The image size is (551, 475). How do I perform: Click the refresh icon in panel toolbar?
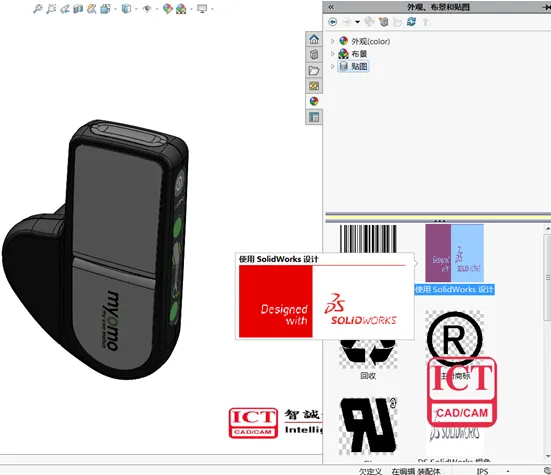tap(411, 22)
